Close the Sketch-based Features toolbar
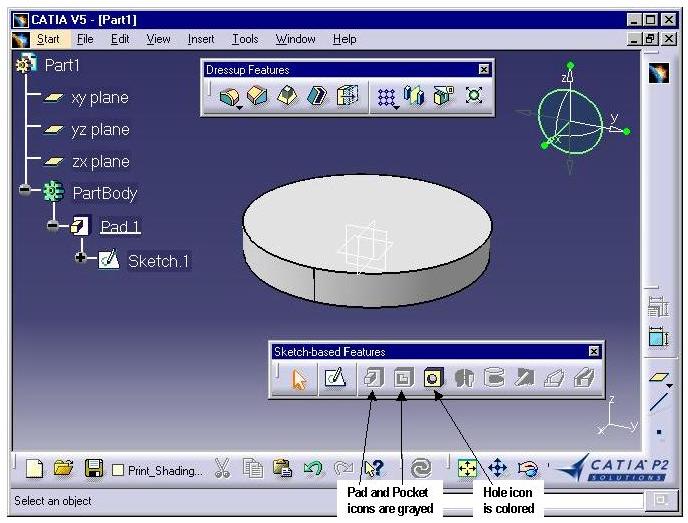This screenshot has width=688, height=523. pyautogui.click(x=593, y=351)
